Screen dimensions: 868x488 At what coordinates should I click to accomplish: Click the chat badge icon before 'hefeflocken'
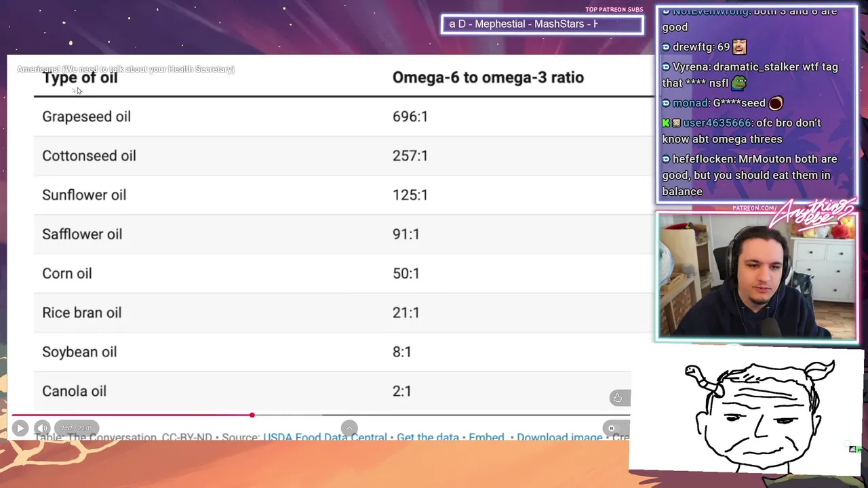pos(666,159)
